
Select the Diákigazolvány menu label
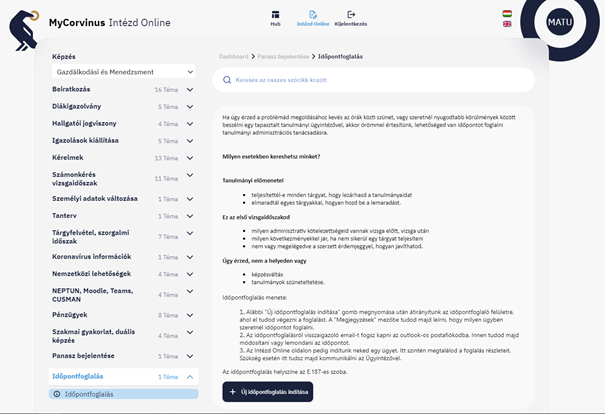point(76,106)
